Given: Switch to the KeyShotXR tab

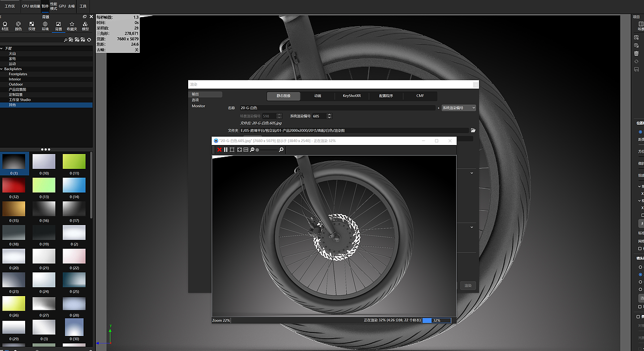Looking at the screenshot, I should click(x=352, y=96).
